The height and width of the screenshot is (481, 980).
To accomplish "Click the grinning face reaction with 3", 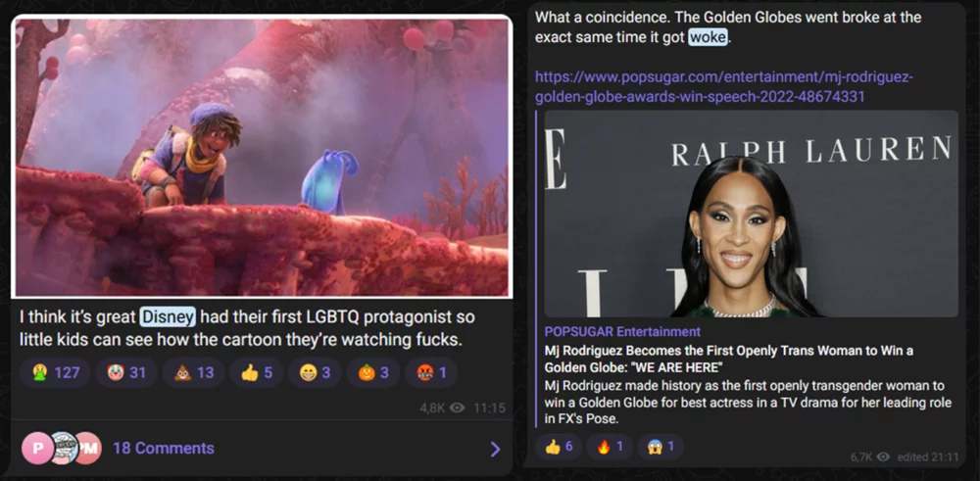I will coord(315,373).
